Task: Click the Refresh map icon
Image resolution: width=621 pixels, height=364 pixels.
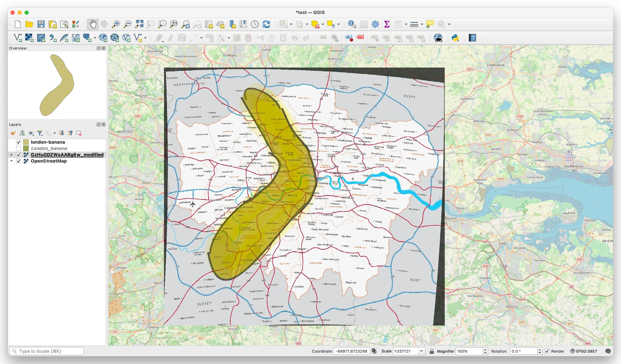Action: (266, 24)
